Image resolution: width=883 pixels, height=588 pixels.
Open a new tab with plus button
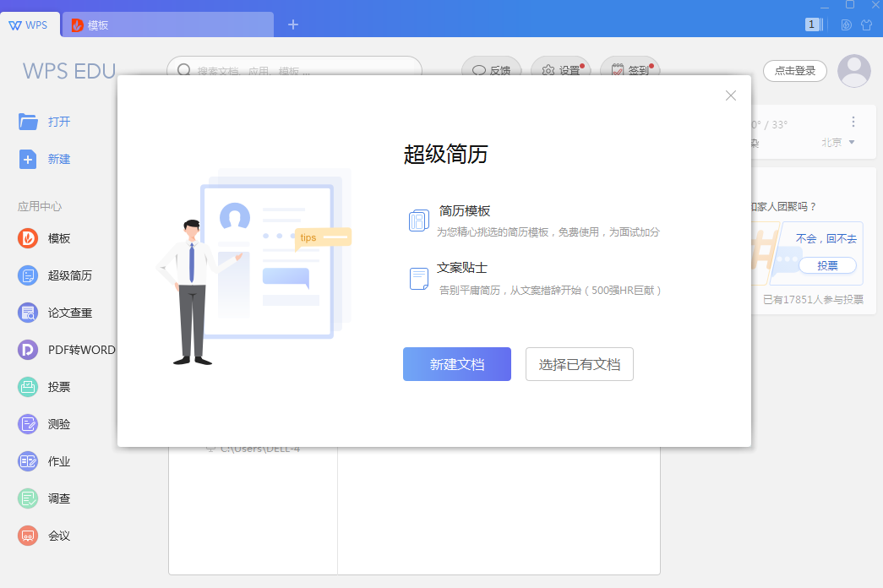(293, 24)
